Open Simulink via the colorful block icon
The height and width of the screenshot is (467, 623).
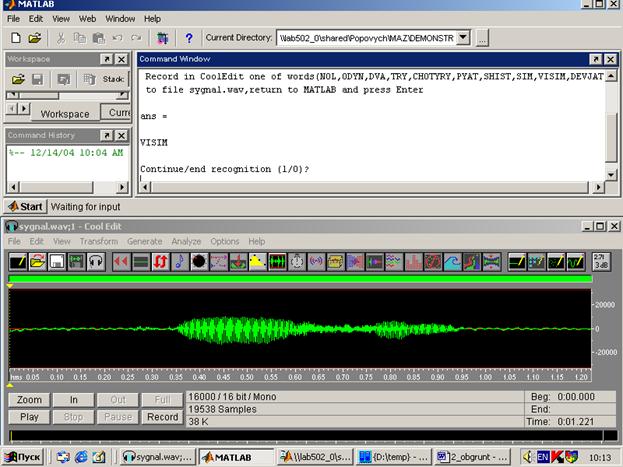[162, 38]
